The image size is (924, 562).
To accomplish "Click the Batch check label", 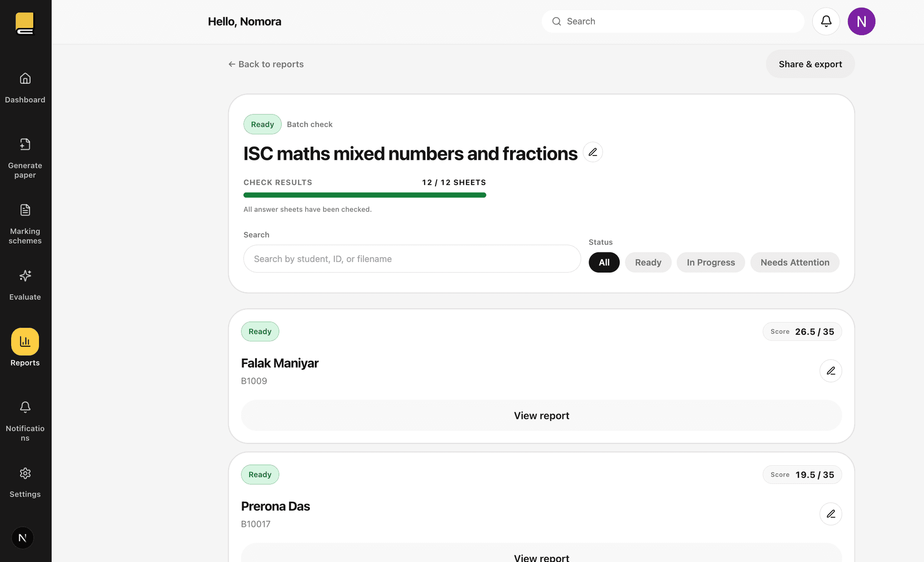I will (309, 124).
